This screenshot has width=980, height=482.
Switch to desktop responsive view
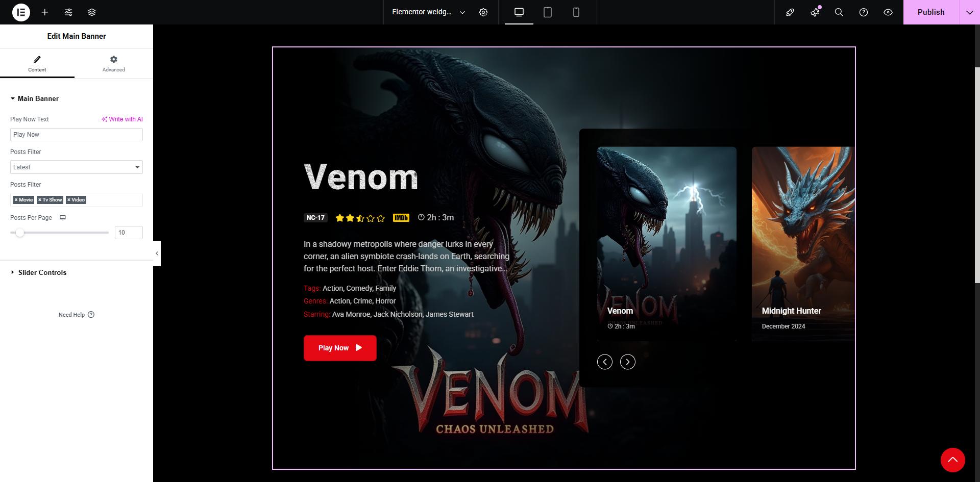519,12
